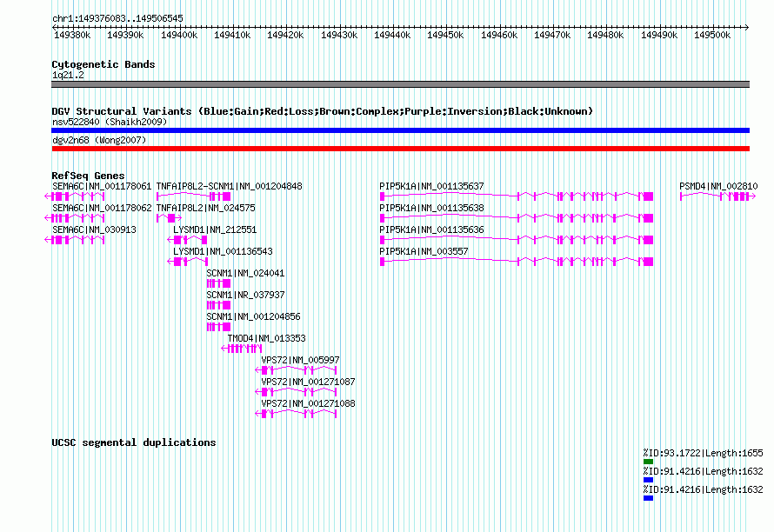
Task: Click the SCNM1 NR_037937 transcript glyph
Action: [x=218, y=305]
